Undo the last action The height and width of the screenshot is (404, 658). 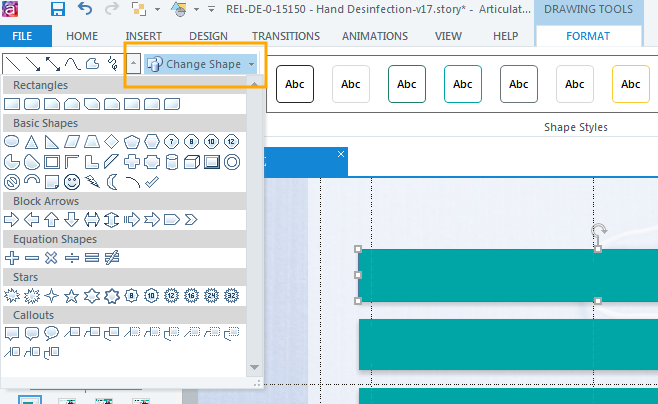point(85,9)
